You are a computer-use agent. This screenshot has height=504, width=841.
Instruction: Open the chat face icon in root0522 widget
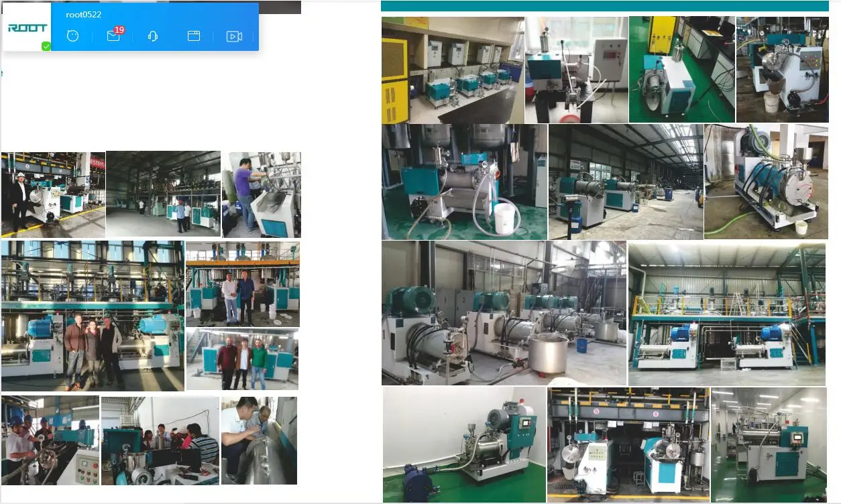pyautogui.click(x=73, y=36)
